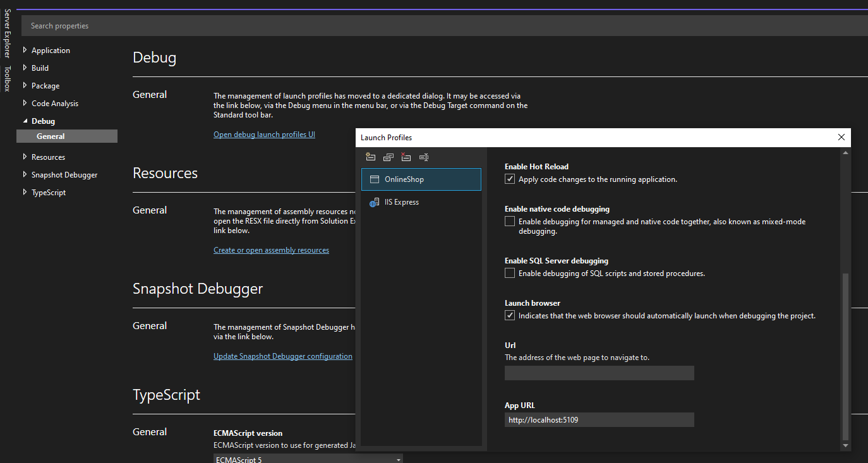Collapse the Debug section in sidebar
Screen dimensions: 868x463
[25, 121]
